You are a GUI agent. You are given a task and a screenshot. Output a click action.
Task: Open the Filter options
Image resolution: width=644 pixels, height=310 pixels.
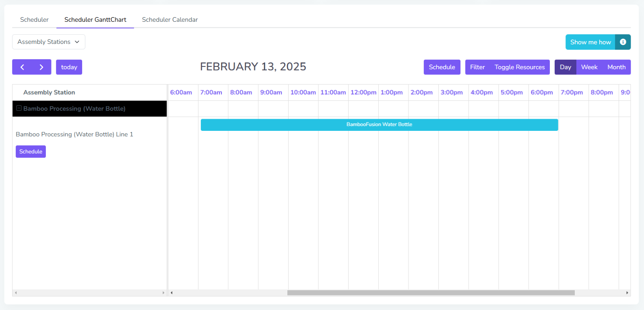tap(477, 67)
